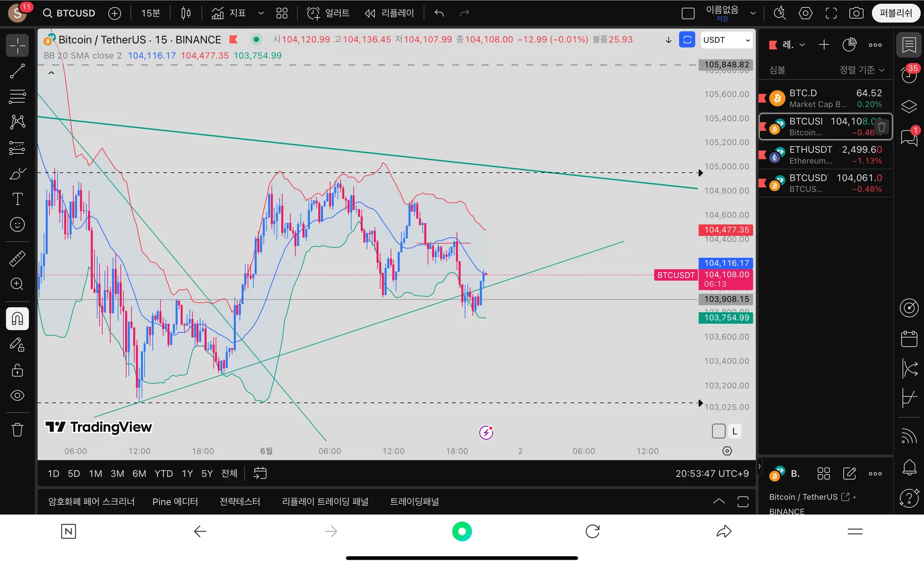Remove drawings with the trash icon

[x=17, y=430]
